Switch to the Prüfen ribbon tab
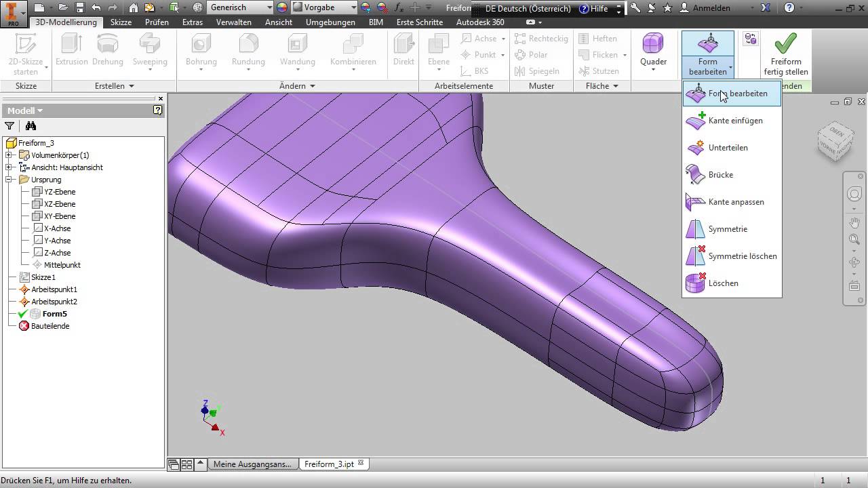The height and width of the screenshot is (488, 868). pos(157,22)
